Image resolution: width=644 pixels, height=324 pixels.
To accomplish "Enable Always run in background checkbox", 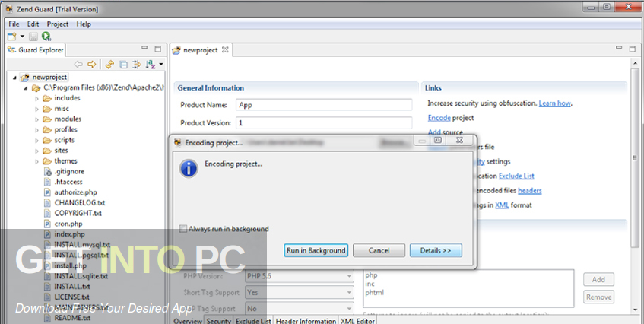I will [183, 229].
